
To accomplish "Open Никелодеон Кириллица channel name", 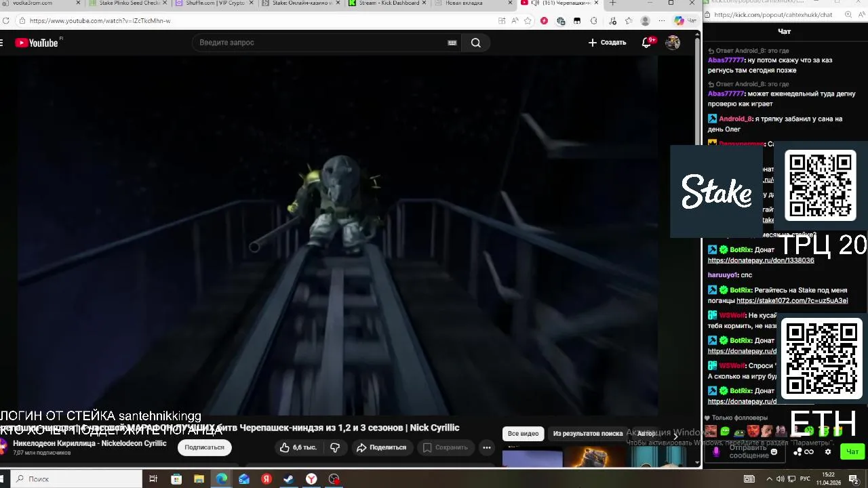I will point(90,443).
